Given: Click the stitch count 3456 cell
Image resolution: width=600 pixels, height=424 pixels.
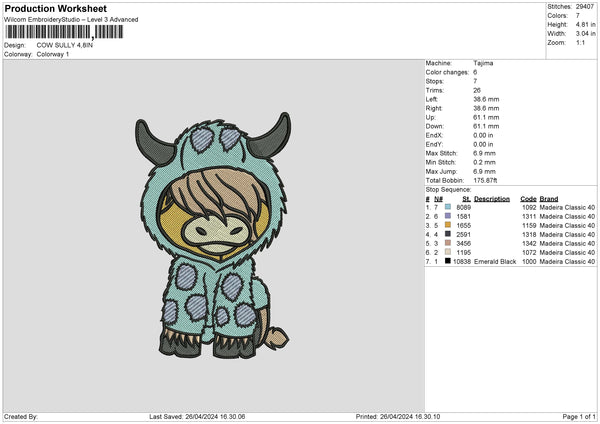Looking at the screenshot, I should tap(463, 243).
